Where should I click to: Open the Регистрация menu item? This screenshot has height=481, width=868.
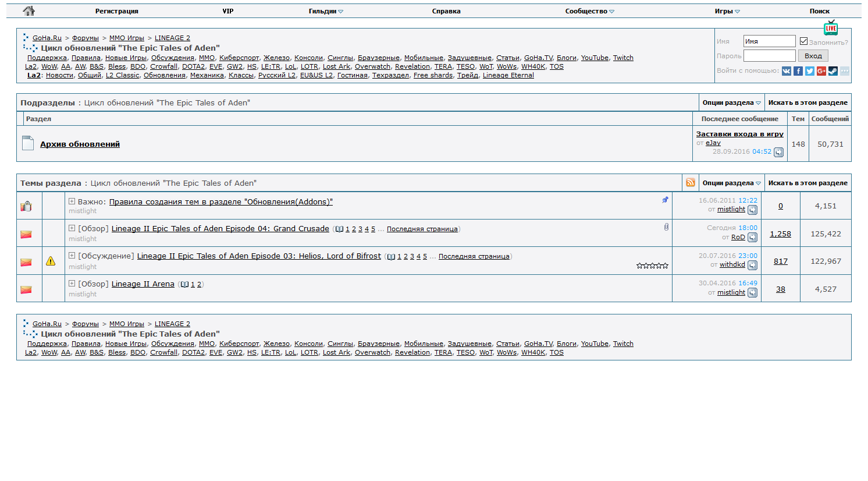(117, 11)
